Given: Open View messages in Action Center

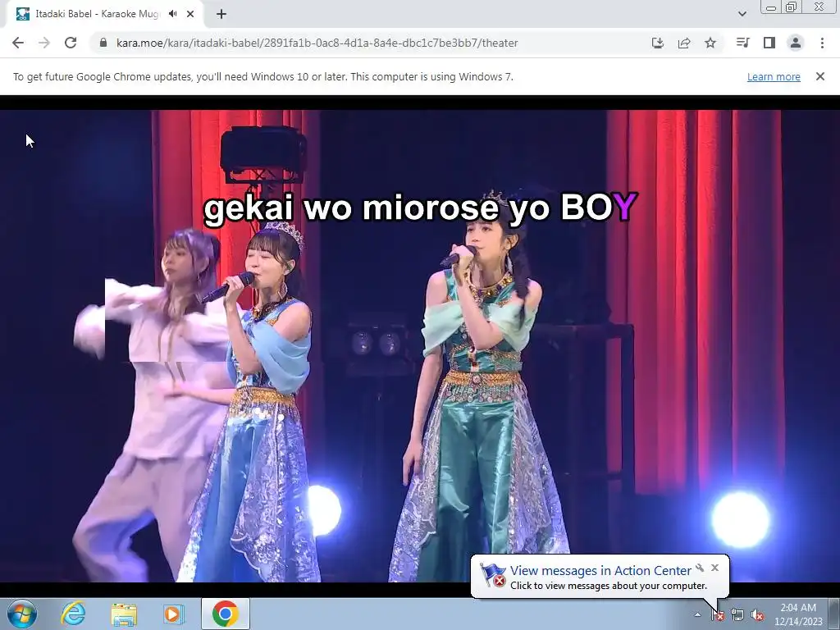Looking at the screenshot, I should point(600,571).
